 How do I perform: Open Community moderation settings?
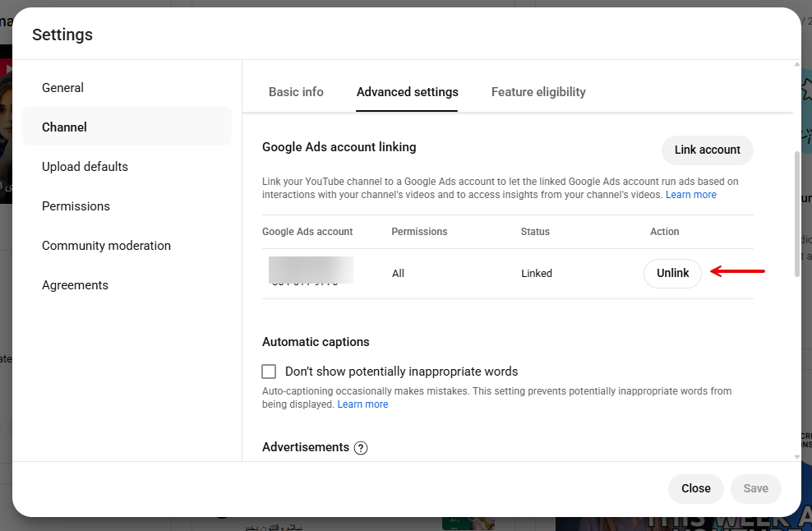click(106, 246)
